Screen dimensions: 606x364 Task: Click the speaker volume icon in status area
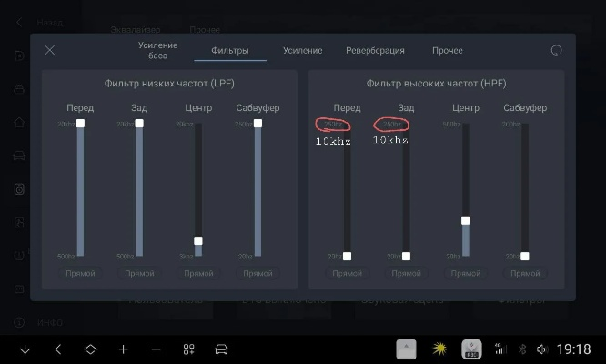(542, 349)
